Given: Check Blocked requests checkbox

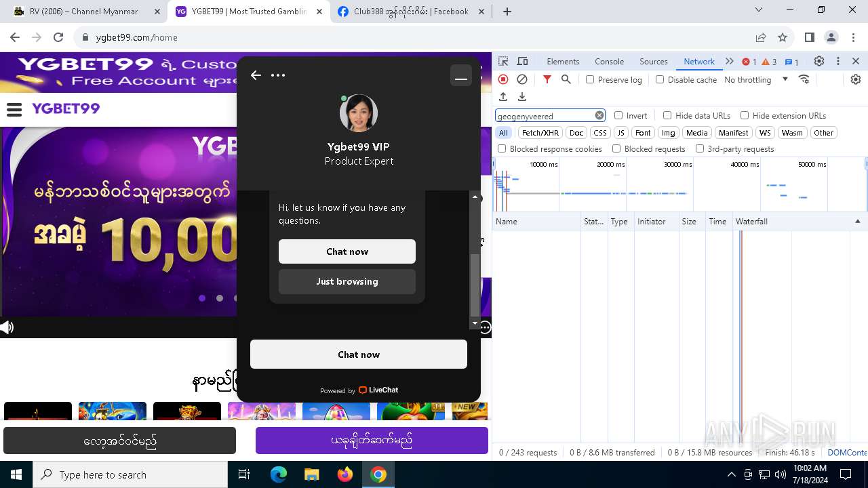Looking at the screenshot, I should point(616,148).
